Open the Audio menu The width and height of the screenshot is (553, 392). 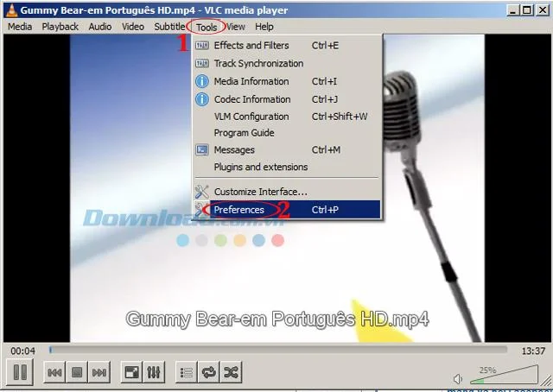click(x=100, y=27)
